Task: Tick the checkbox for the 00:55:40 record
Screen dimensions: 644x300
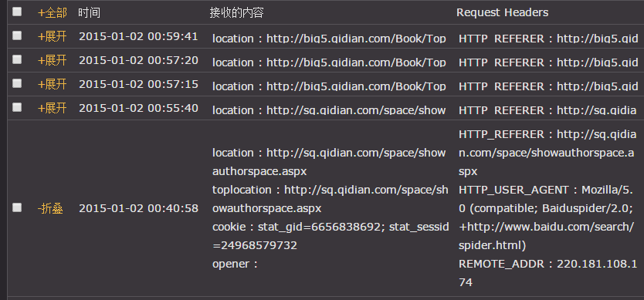Action: pyautogui.click(x=17, y=107)
